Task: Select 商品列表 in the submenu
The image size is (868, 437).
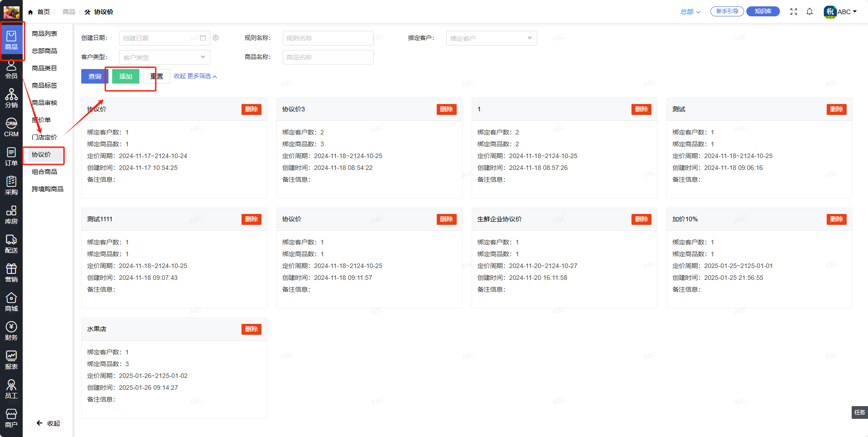Action: (x=44, y=34)
